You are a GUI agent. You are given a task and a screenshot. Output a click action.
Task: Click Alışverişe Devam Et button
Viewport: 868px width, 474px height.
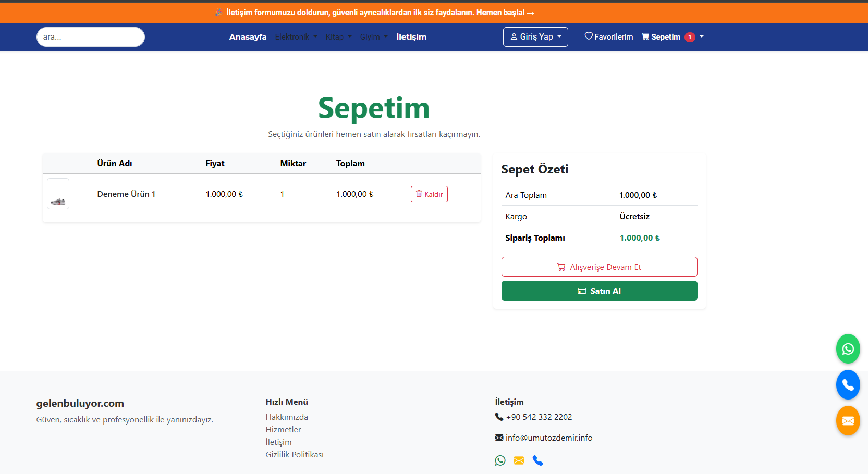point(599,267)
